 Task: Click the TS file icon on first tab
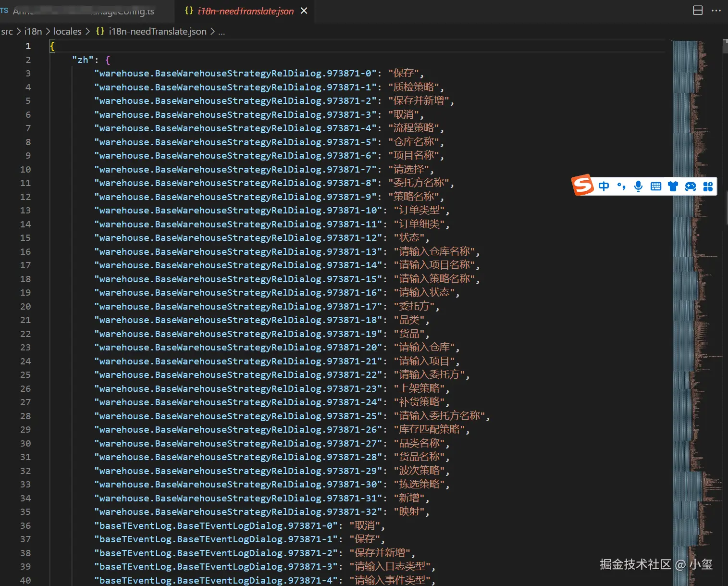point(4,10)
